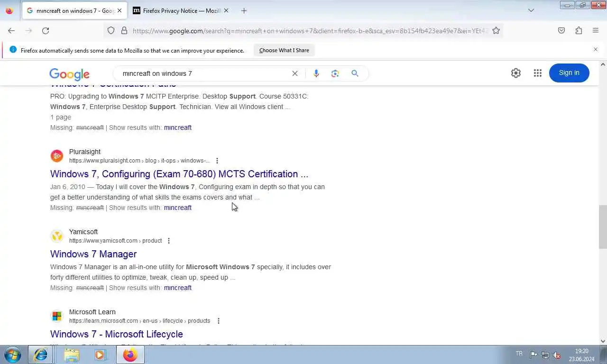Click mincreaft link under the certification paths result
The image size is (607, 364).
(178, 127)
